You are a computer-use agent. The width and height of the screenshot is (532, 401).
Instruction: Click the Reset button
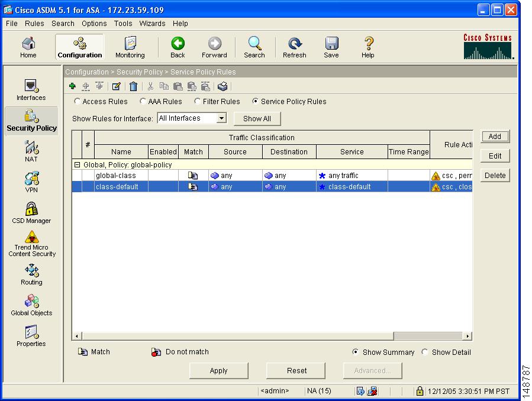point(296,370)
